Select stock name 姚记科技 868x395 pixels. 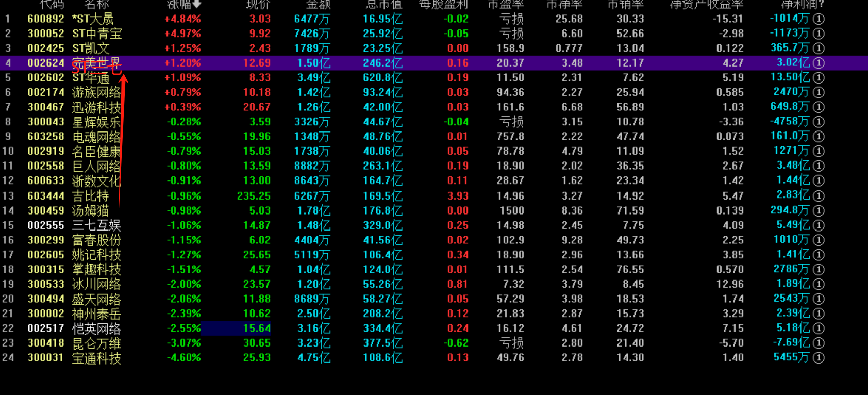coord(96,255)
